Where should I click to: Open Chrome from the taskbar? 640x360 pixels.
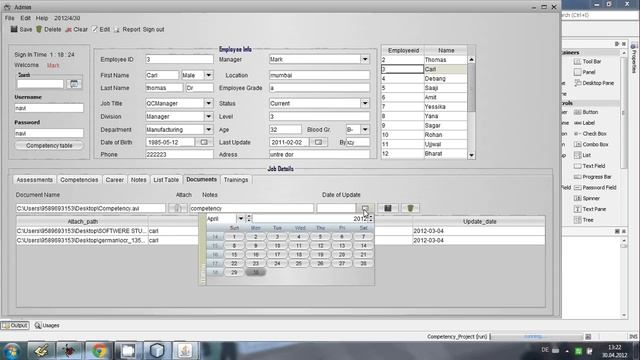coord(98,351)
